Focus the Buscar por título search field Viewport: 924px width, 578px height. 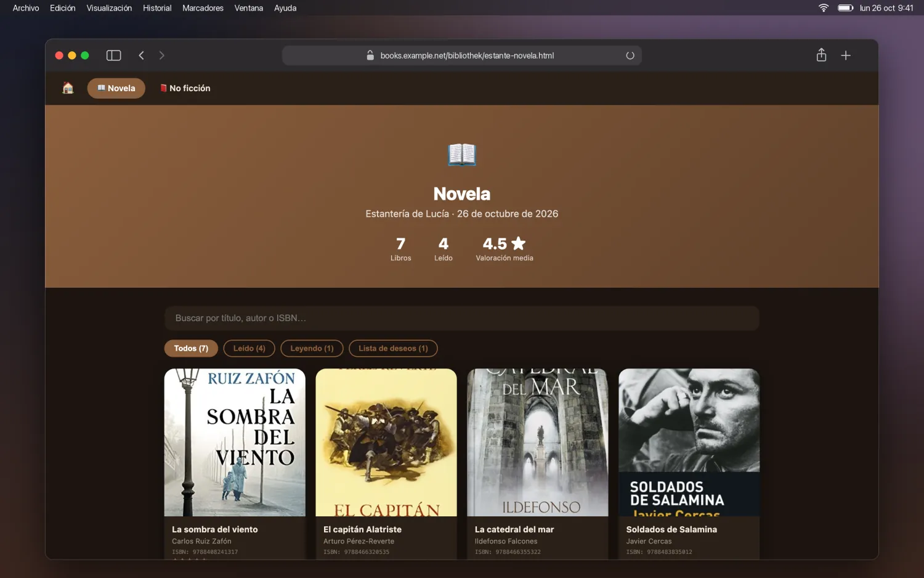(x=462, y=318)
